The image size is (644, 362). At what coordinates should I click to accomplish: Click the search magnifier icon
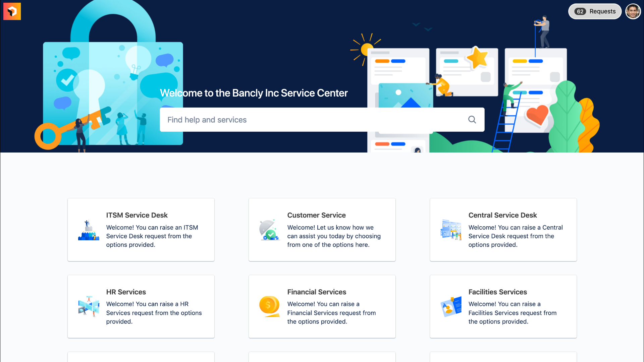click(472, 120)
